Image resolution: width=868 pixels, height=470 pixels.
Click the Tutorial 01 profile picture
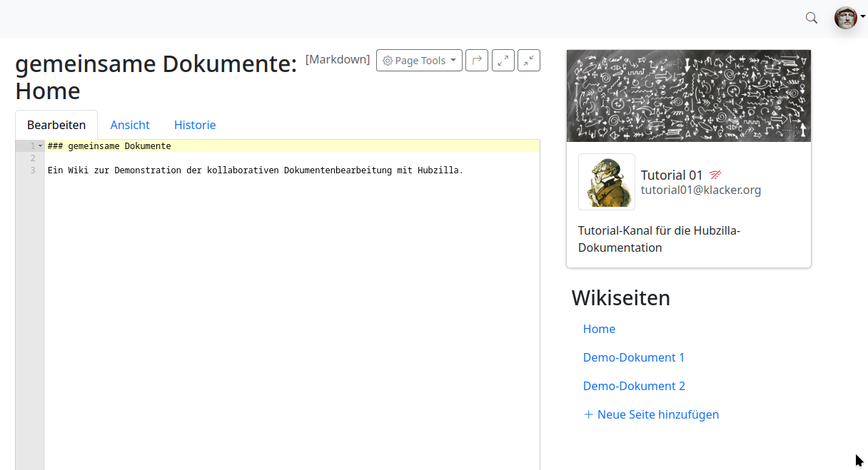pyautogui.click(x=607, y=182)
